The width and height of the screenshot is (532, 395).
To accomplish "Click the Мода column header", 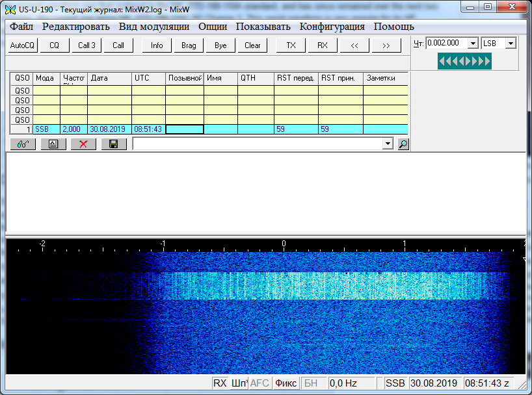I will pos(46,78).
